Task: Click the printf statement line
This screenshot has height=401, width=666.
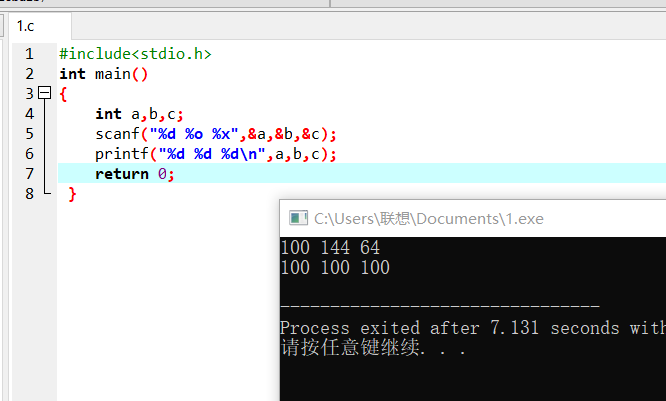Action: tap(215, 154)
